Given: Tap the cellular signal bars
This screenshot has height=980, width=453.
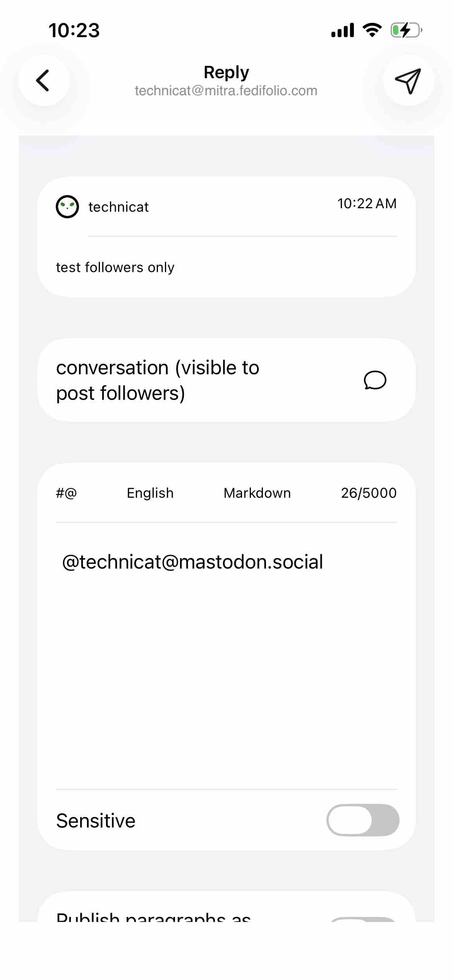Looking at the screenshot, I should point(343,30).
